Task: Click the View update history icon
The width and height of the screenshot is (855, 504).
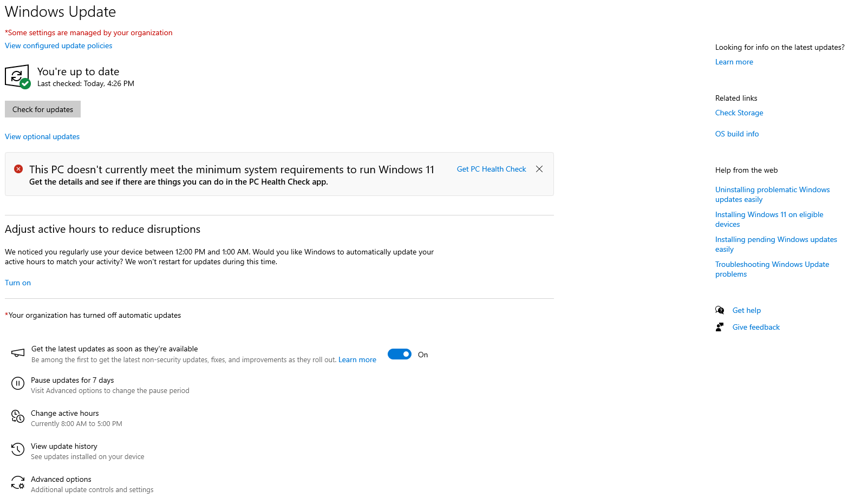Action: (x=18, y=449)
